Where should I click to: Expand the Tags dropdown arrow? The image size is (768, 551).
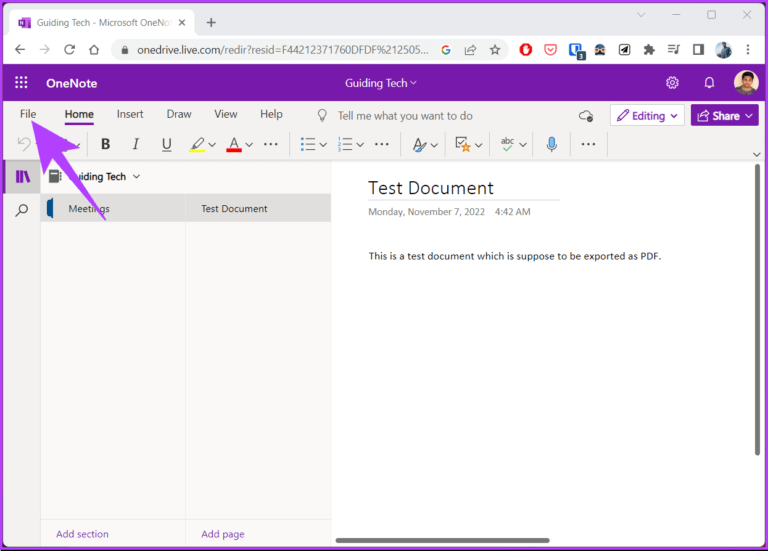pos(479,145)
